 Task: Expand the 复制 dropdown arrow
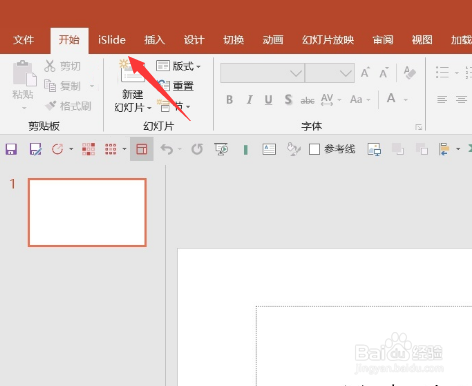pyautogui.click(x=92, y=86)
